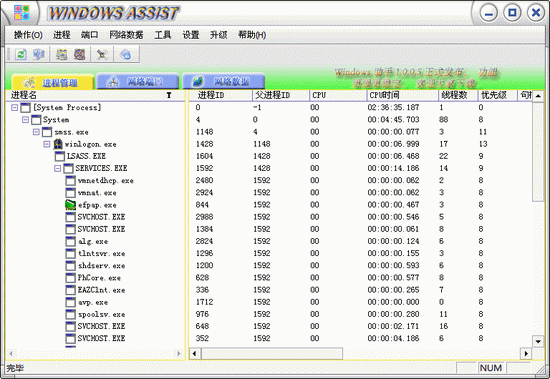Viewport: 550px width, 379px height.
Task: Click the process ID cell 2480
Action: point(204,180)
